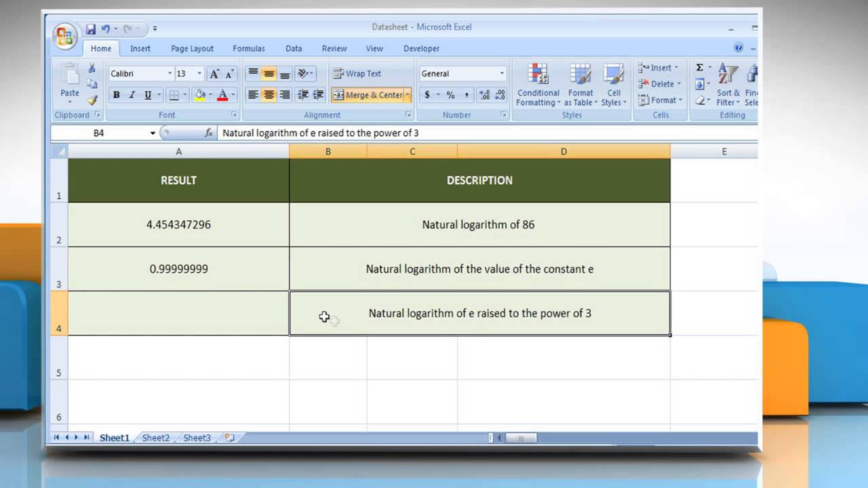Toggle Wrap Text
The width and height of the screenshot is (868, 488).
click(x=357, y=73)
